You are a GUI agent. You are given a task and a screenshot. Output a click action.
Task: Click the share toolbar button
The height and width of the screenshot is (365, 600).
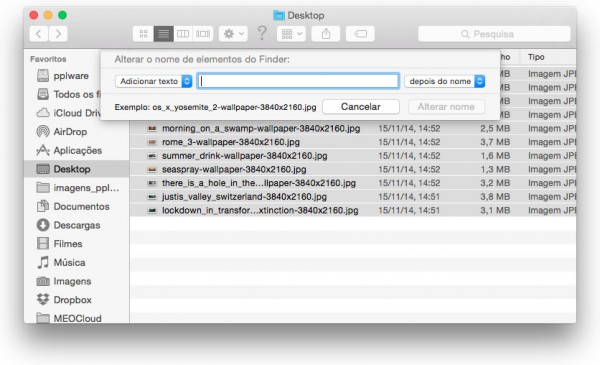[x=326, y=34]
